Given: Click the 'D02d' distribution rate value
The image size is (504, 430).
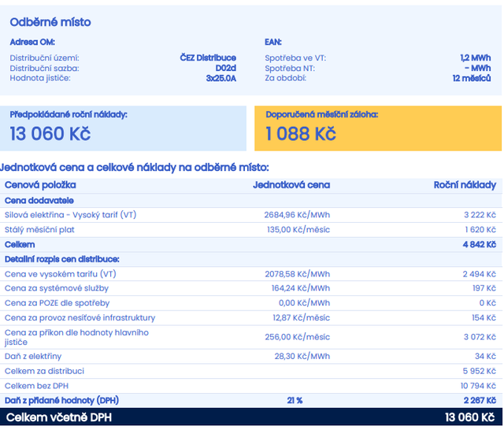Looking at the screenshot, I should tap(226, 69).
